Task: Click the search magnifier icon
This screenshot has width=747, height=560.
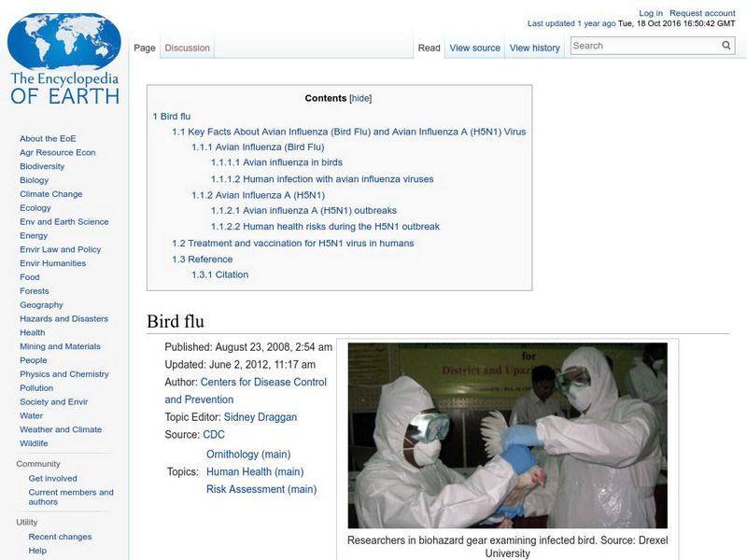Action: tap(726, 46)
